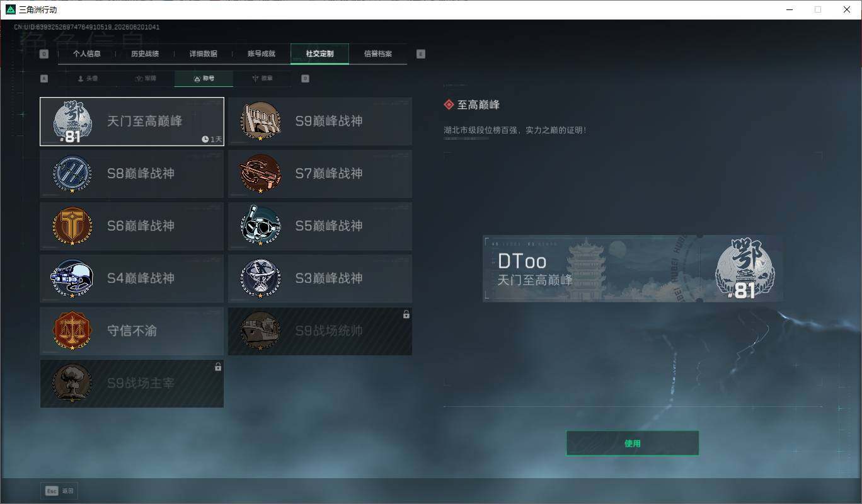
Task: Click the S8巅峰战神 striped emblem
Action: [72, 173]
